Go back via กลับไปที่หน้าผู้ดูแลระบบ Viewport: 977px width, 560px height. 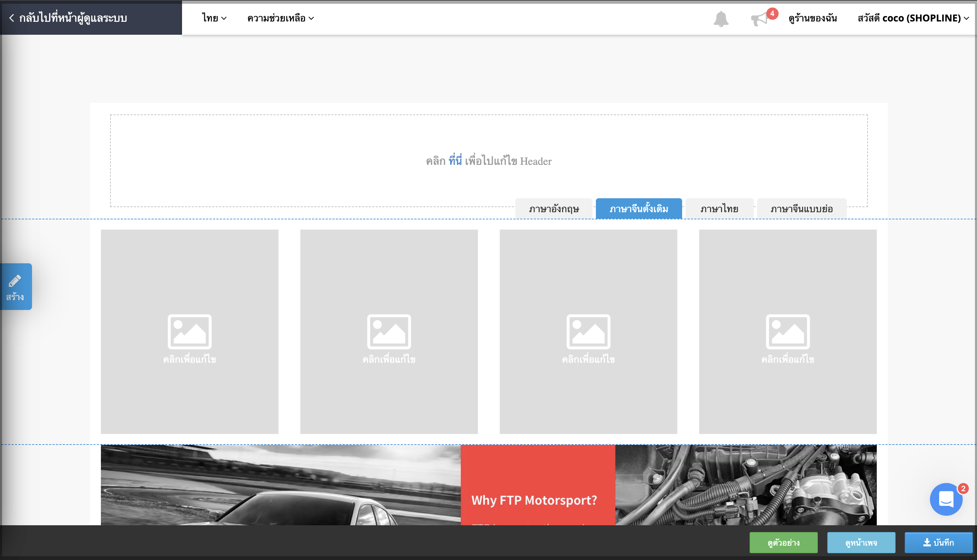coord(69,18)
